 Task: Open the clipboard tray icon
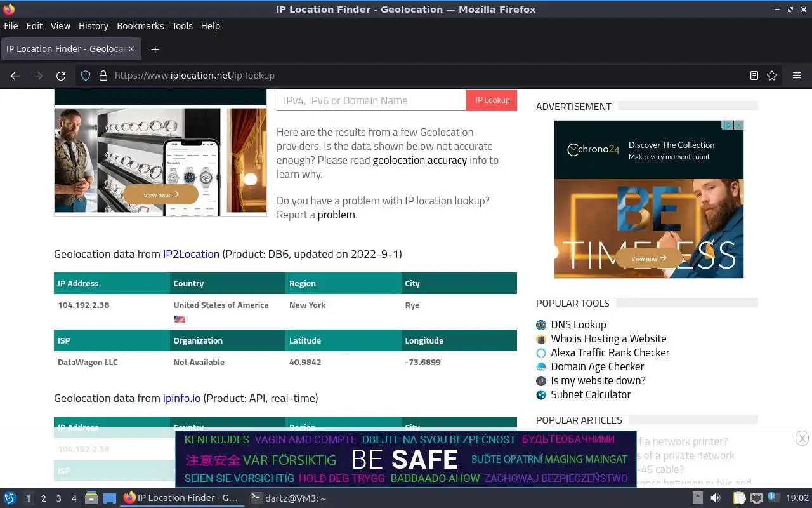[740, 498]
